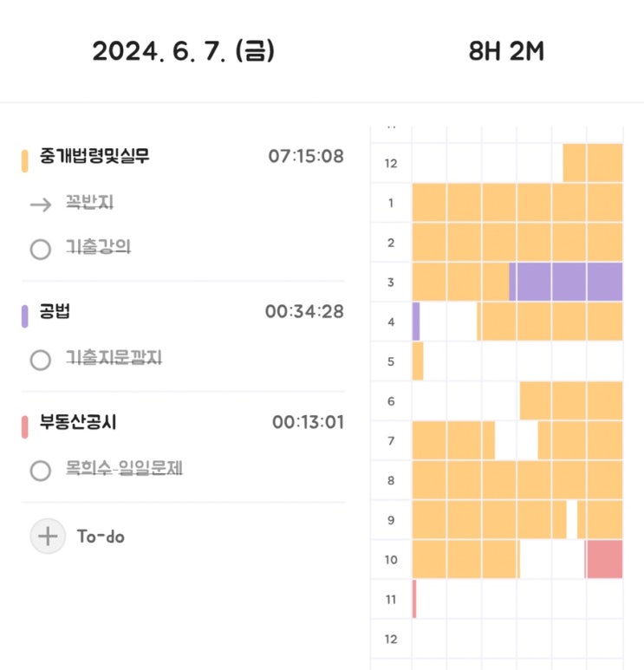Click the pink 부동산공시 color marker
Viewport: 644px width, 670px height.
tap(25, 425)
